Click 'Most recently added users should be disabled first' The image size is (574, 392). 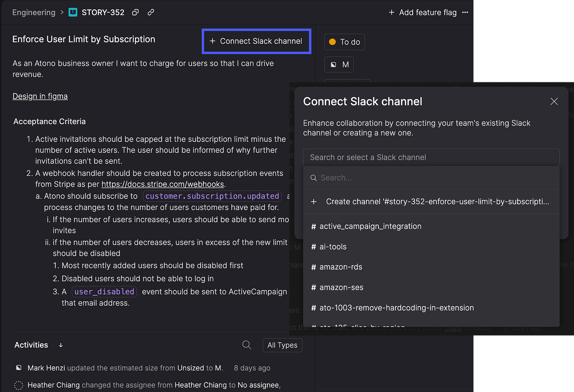click(x=153, y=266)
